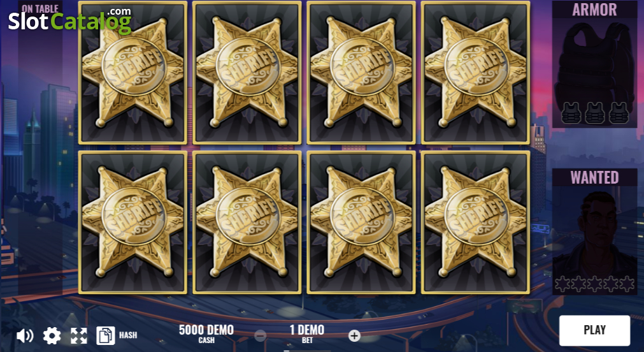Open settings with the gear icon
Screen dimensions: 644x352
[52, 335]
